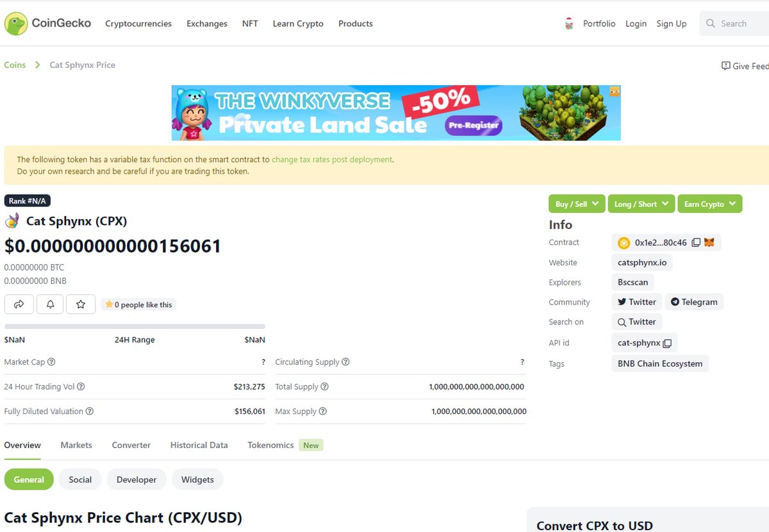
Task: Go to Coins breadcrumb link
Action: [x=15, y=65]
